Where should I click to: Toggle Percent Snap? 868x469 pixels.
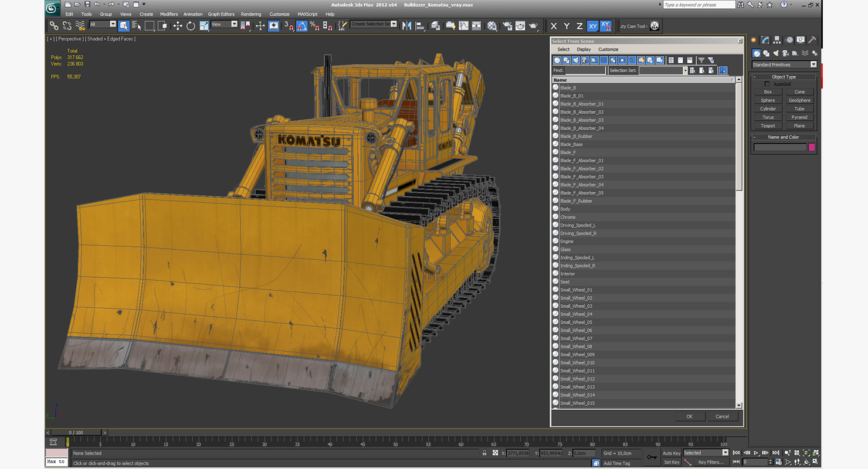point(314,26)
